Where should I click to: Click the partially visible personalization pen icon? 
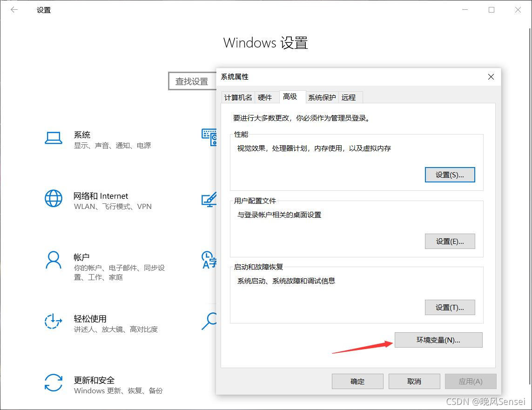pyautogui.click(x=210, y=199)
